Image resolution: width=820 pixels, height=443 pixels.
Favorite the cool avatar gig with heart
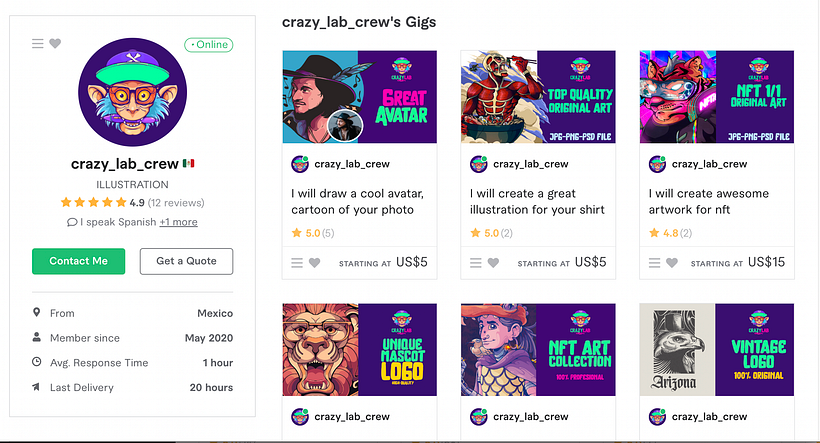click(x=315, y=263)
